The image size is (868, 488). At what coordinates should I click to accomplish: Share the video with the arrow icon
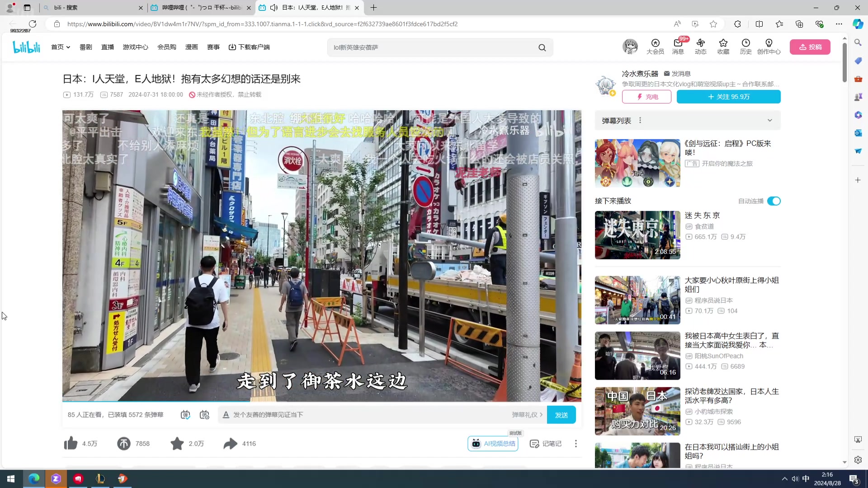tap(231, 444)
